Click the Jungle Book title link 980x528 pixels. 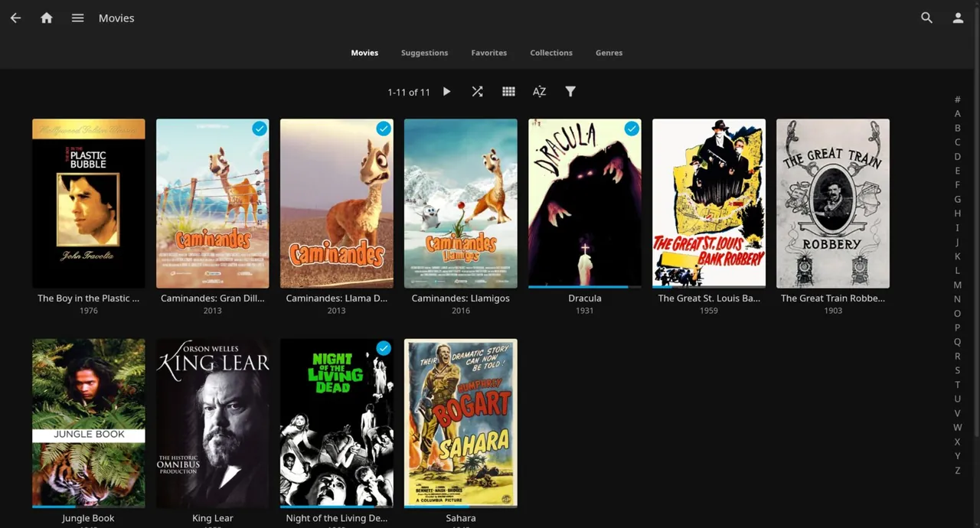coord(89,518)
